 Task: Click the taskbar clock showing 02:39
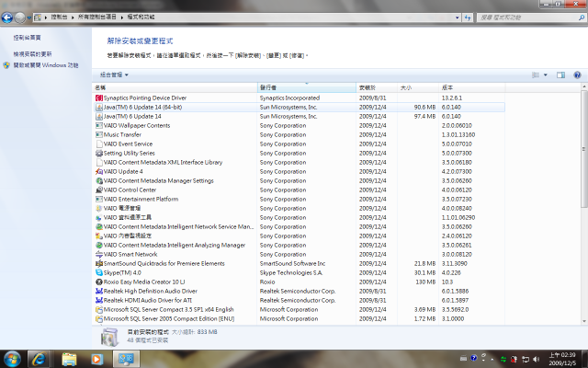pyautogui.click(x=562, y=359)
